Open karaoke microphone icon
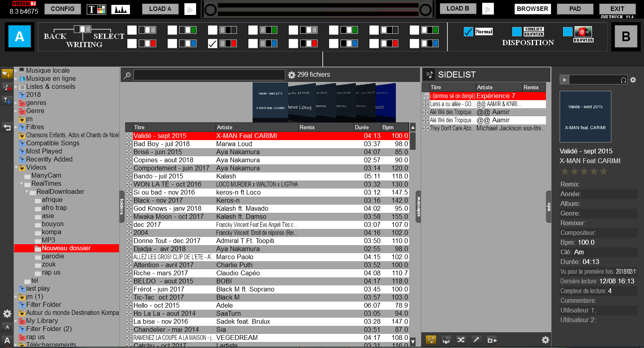Image resolution: width=644 pixels, height=348 pixels. pos(477,340)
